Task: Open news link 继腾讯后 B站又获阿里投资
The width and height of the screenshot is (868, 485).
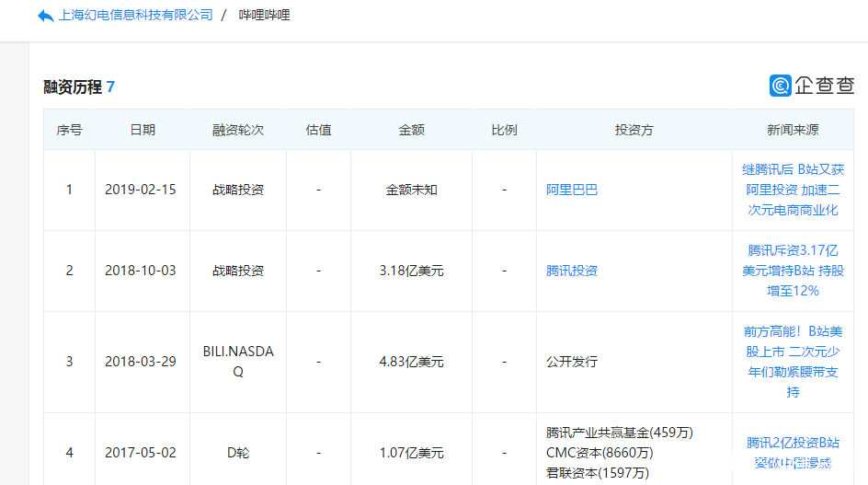Action: [793, 190]
